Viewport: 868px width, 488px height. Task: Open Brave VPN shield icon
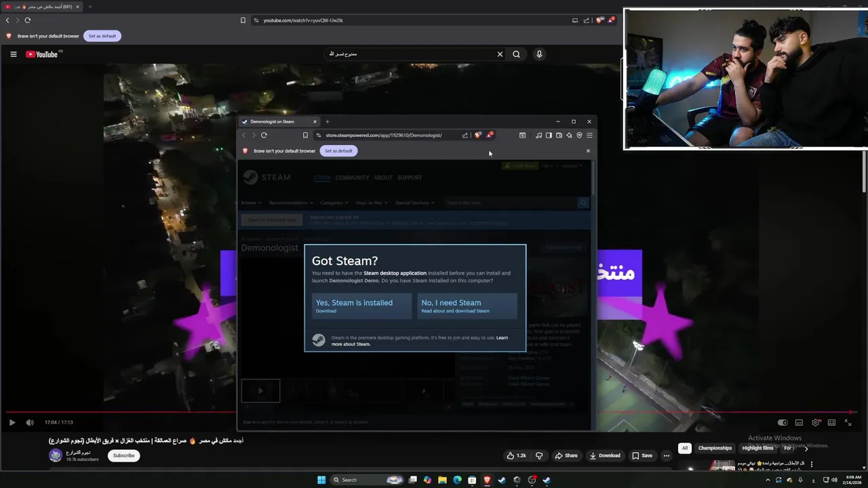tap(579, 135)
